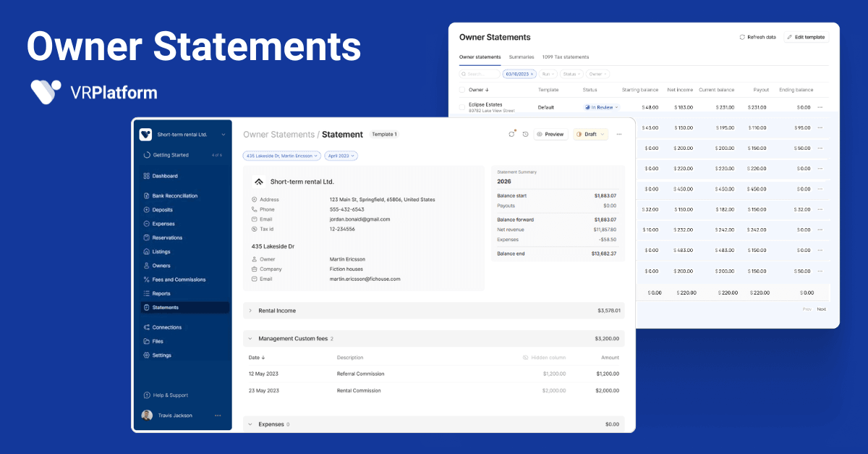Check the select-all box beside Owner header
Screen dimensions: 868x454
(462, 91)
